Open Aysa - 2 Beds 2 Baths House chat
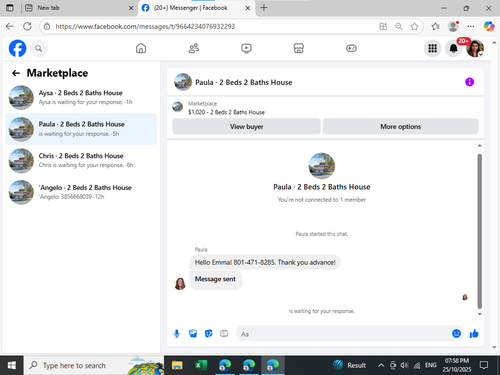The image size is (500, 375). [81, 97]
